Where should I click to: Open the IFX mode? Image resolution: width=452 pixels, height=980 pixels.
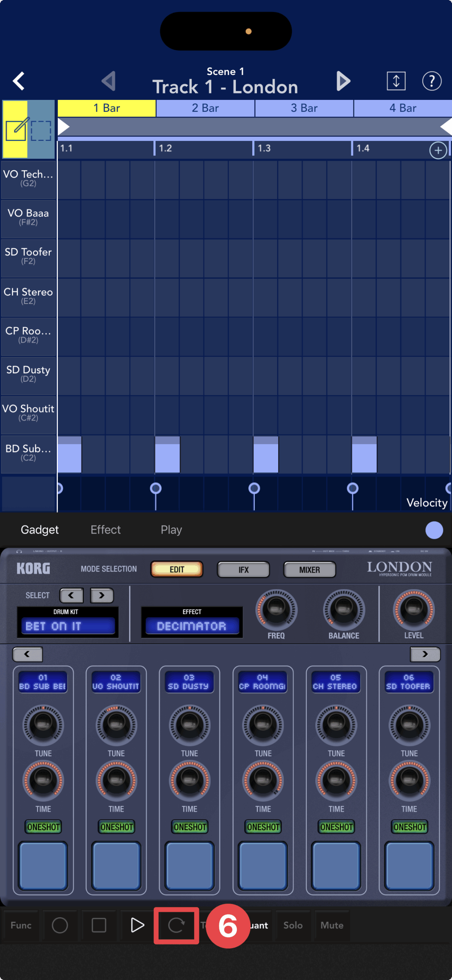coord(243,570)
